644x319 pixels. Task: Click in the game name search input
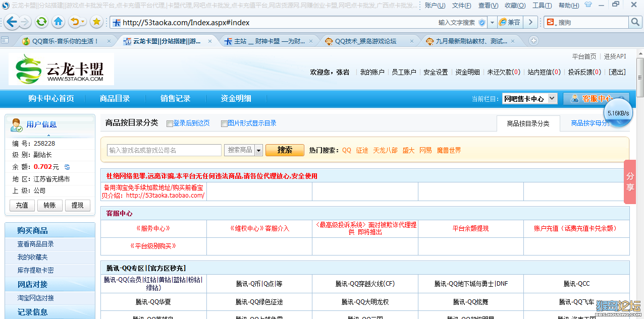pos(164,150)
